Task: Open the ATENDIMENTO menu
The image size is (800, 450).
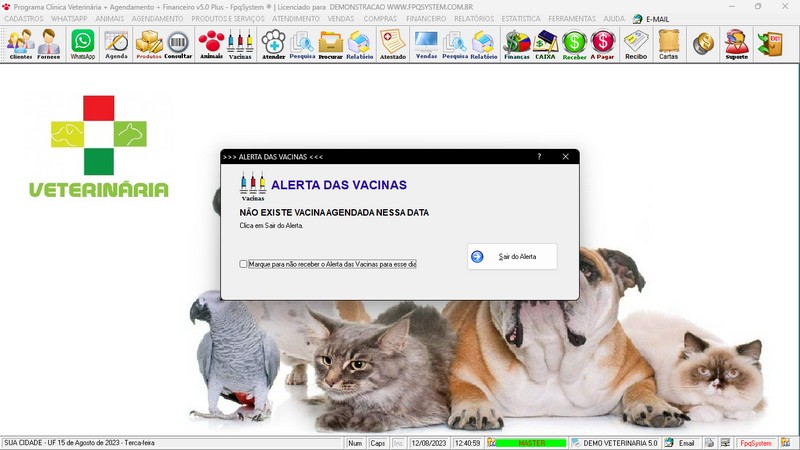Action: coord(295,19)
